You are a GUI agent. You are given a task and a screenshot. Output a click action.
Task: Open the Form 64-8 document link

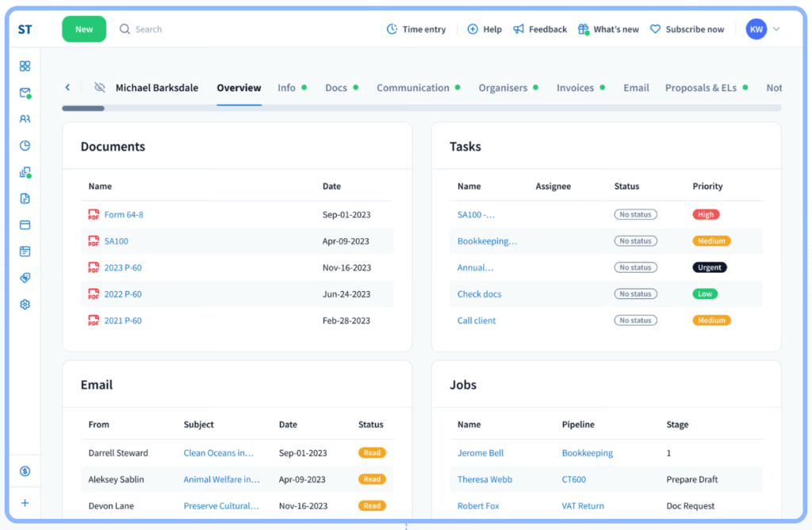(x=124, y=215)
